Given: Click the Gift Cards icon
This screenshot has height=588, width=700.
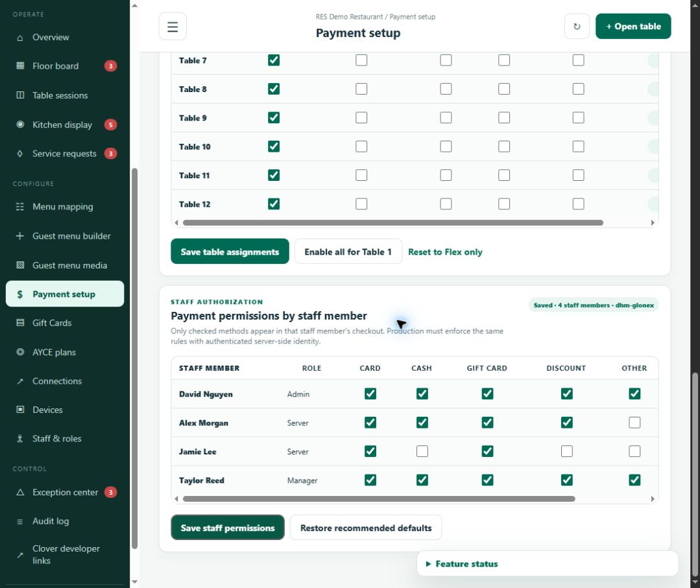Looking at the screenshot, I should [x=20, y=323].
